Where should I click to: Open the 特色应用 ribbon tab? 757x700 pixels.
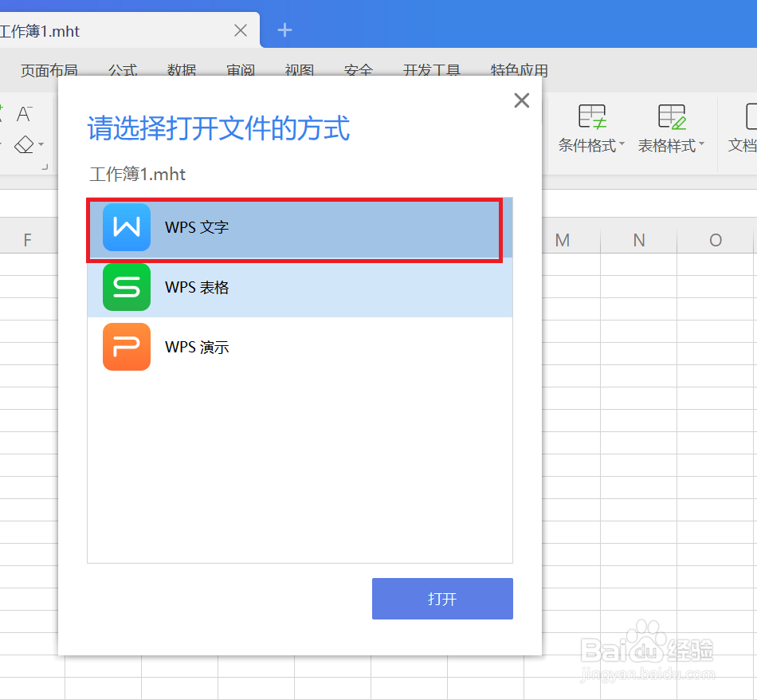pos(519,70)
